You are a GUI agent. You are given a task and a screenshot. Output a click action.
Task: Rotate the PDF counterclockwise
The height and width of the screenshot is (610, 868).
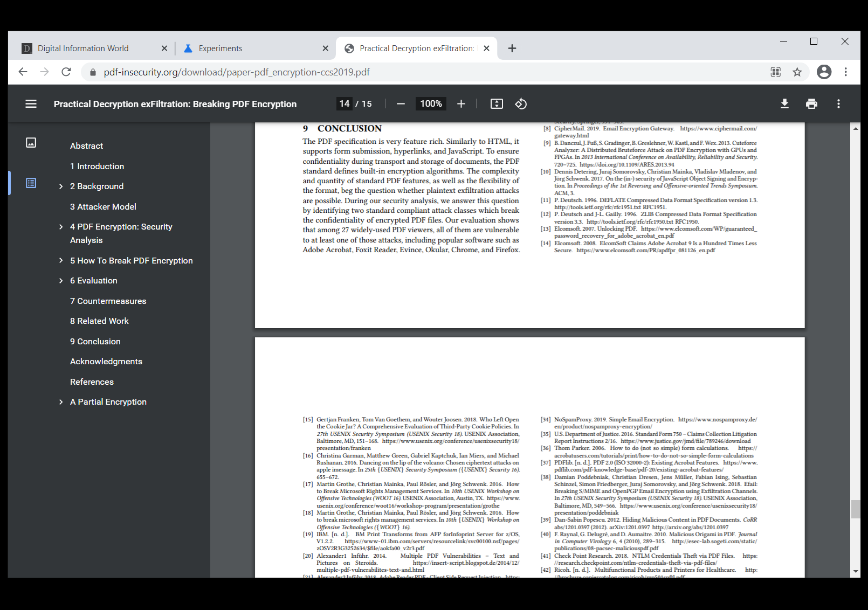(521, 104)
